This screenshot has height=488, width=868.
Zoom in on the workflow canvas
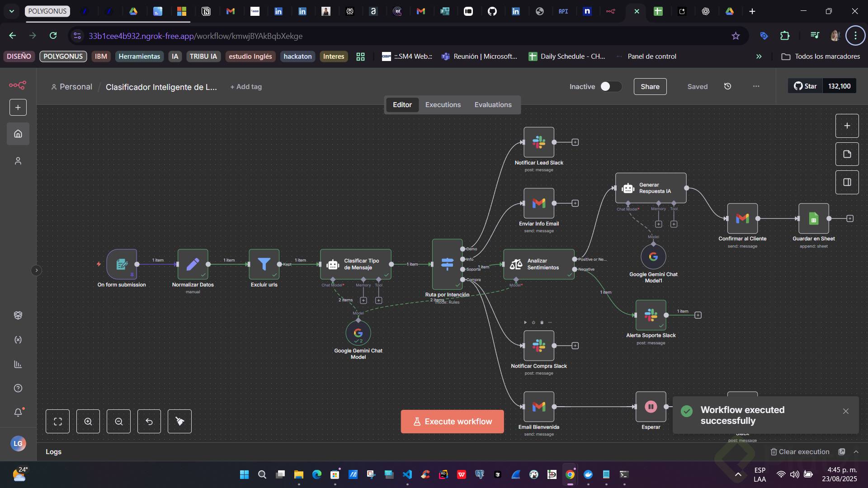point(88,422)
